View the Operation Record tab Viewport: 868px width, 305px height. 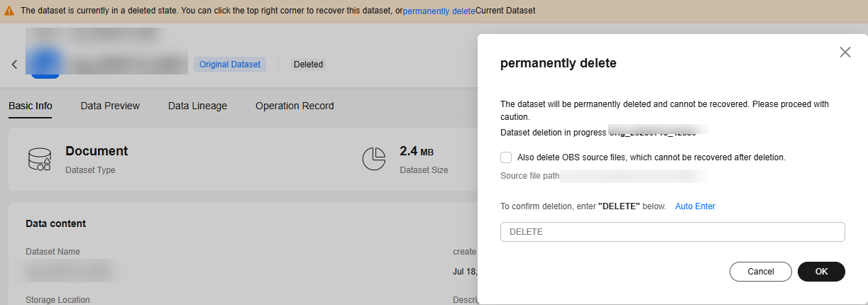pyautogui.click(x=295, y=106)
